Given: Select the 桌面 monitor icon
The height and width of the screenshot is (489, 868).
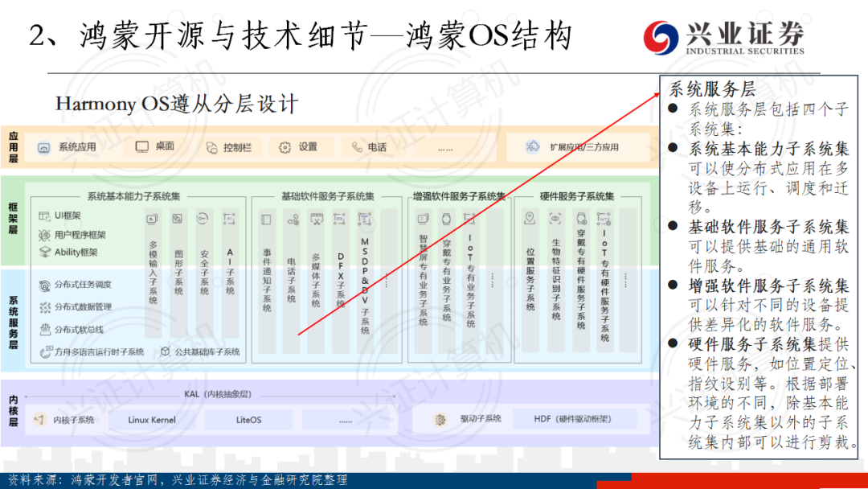Looking at the screenshot, I should (141, 146).
